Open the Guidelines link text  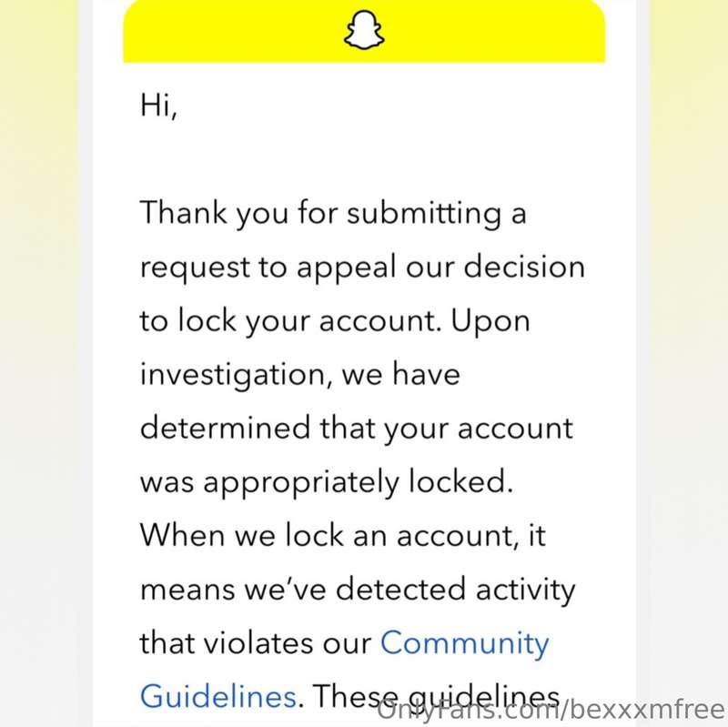click(218, 696)
